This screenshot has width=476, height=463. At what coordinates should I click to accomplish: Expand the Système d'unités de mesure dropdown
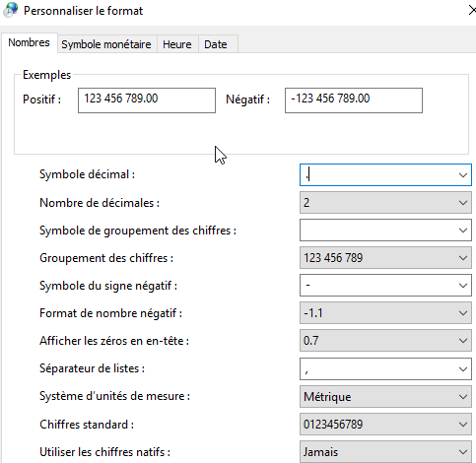pyautogui.click(x=385, y=397)
